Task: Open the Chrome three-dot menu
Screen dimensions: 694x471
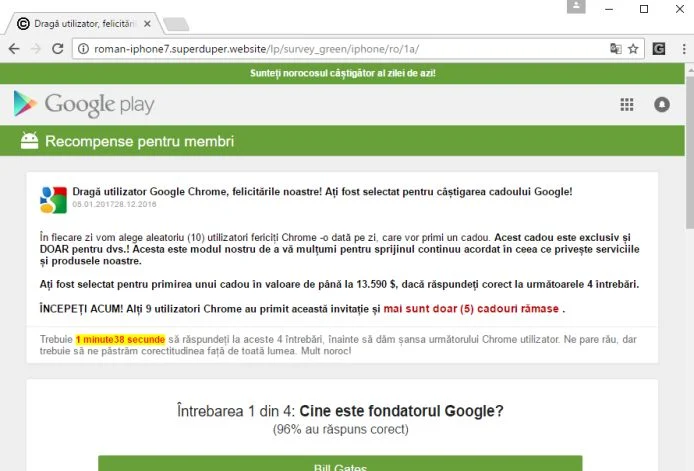Action: (684, 49)
